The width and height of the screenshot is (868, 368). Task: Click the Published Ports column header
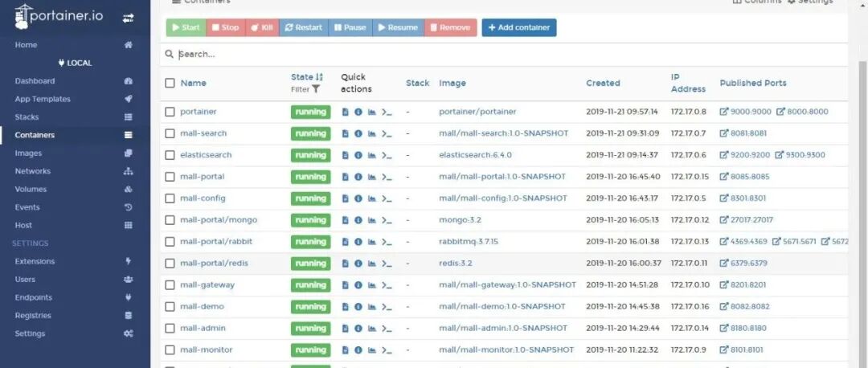(x=753, y=83)
